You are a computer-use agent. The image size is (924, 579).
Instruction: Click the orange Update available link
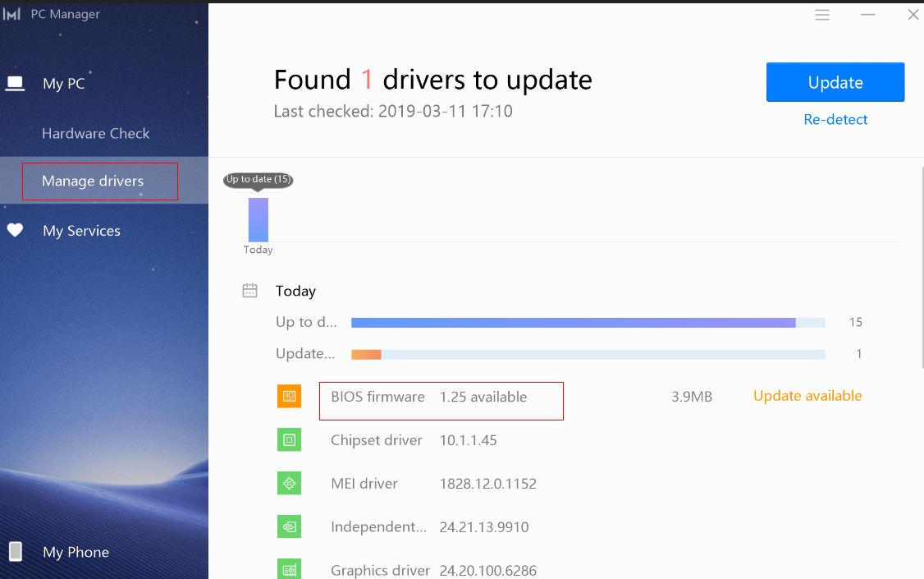point(807,396)
